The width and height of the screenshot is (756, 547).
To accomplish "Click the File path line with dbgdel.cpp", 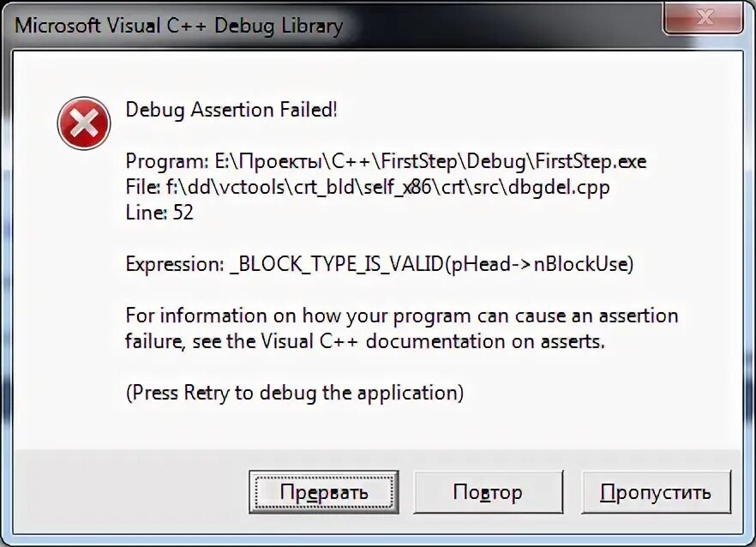I will 367,187.
